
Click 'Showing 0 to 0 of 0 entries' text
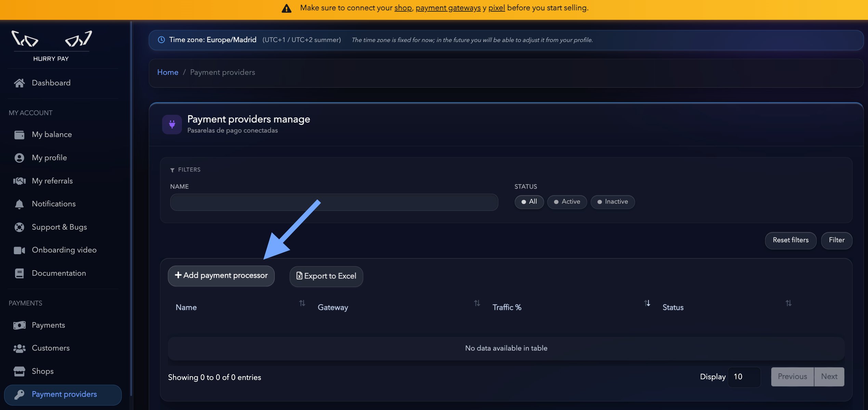[214, 378]
